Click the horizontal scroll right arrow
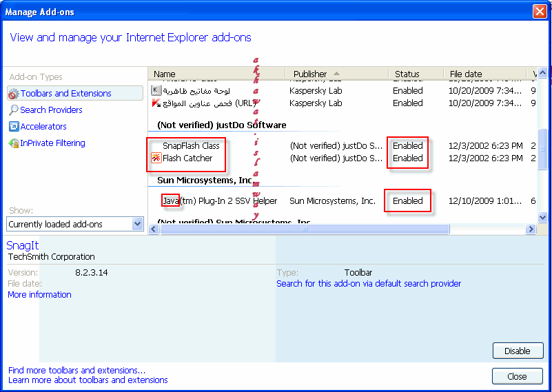This screenshot has height=392, width=552. (531, 229)
